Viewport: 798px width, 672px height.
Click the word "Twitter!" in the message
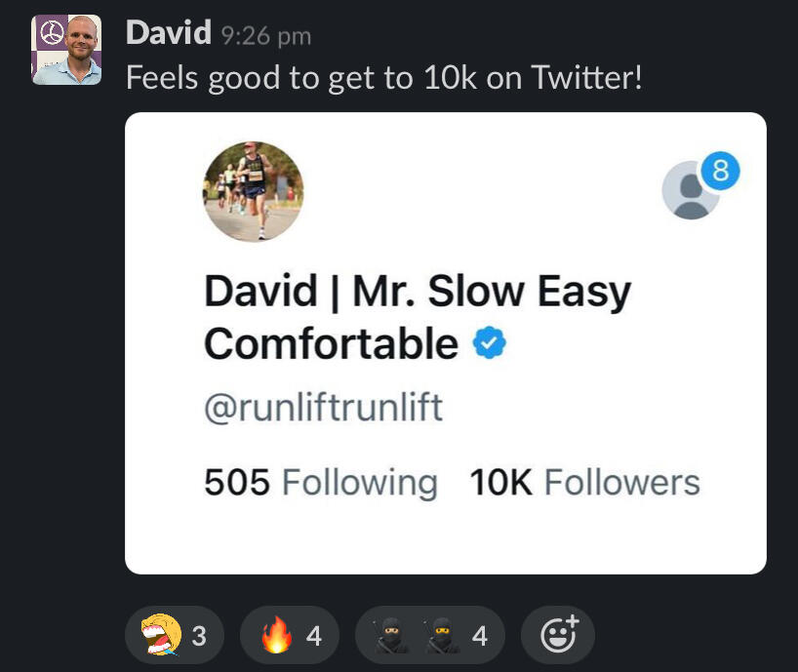click(x=587, y=78)
